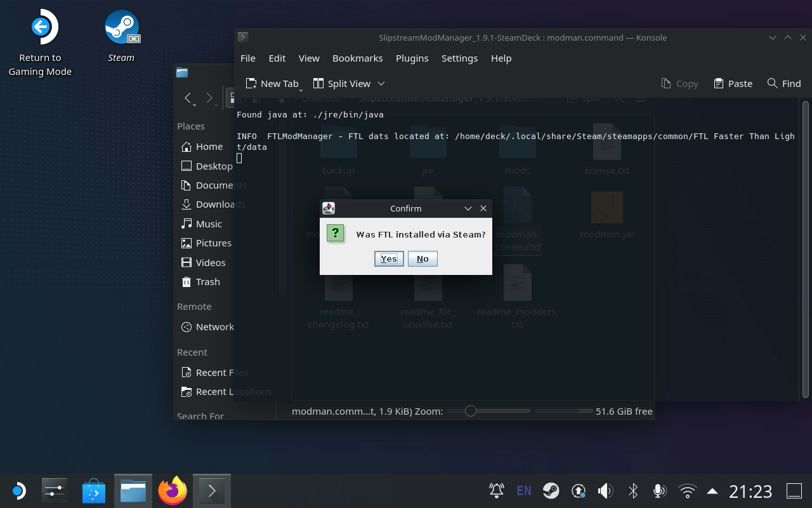Launch Discover from the taskbar
The width and height of the screenshot is (812, 508).
93,490
